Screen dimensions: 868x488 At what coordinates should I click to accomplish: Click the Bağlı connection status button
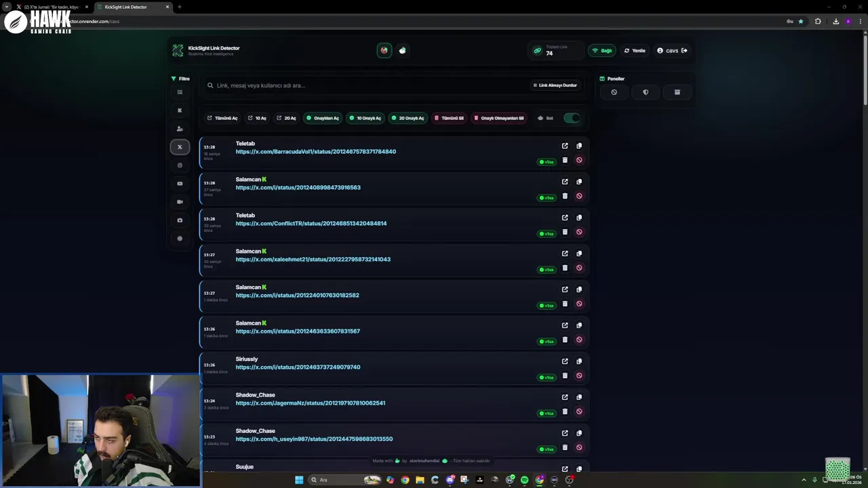601,51
